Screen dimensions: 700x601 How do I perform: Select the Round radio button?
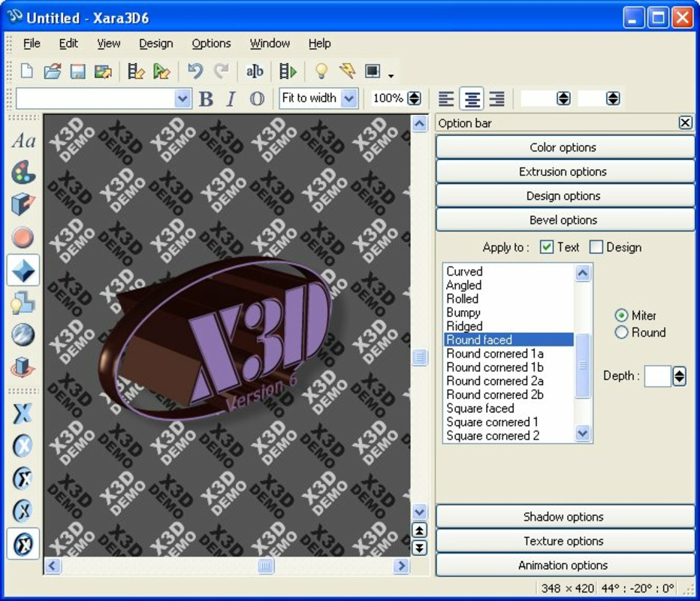click(621, 332)
